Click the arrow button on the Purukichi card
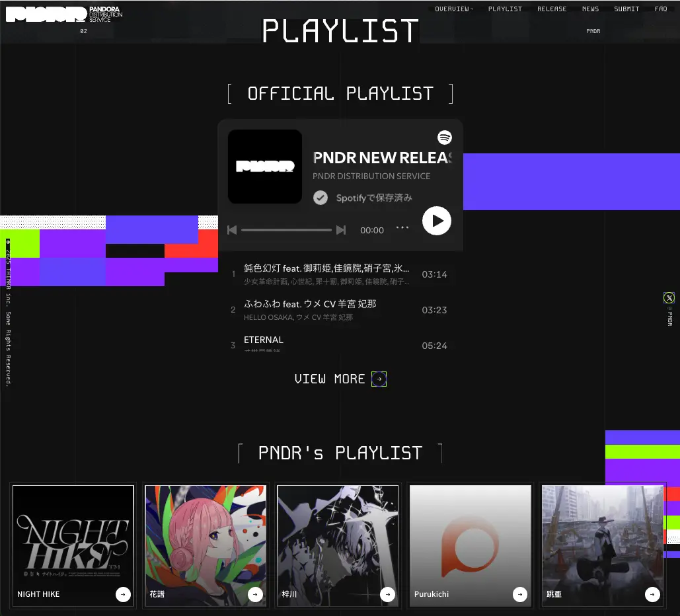This screenshot has height=616, width=680. pos(520,594)
